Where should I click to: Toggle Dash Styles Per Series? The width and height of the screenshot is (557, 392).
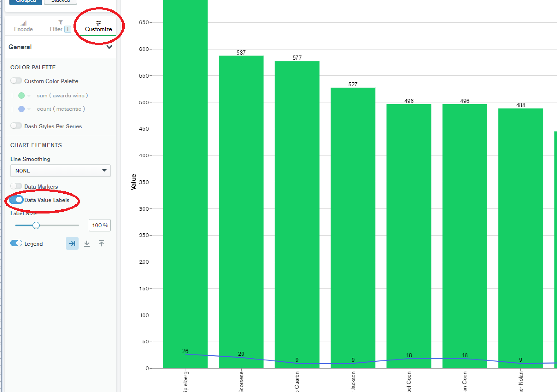16,126
